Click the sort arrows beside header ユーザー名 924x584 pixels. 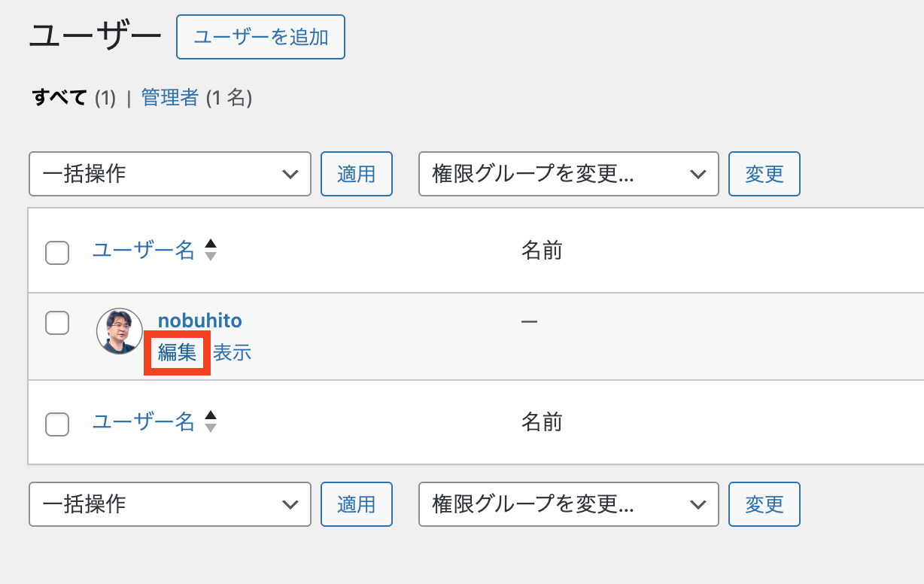point(211,250)
